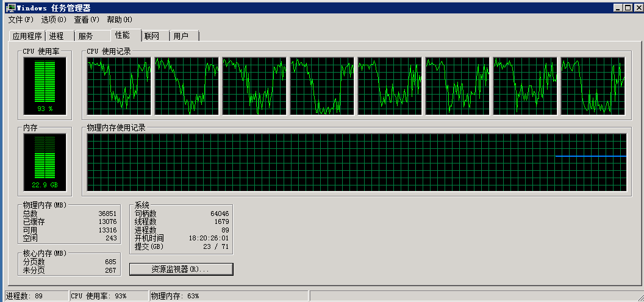
Task: Click the 未分页 value 267
Action: point(111,270)
